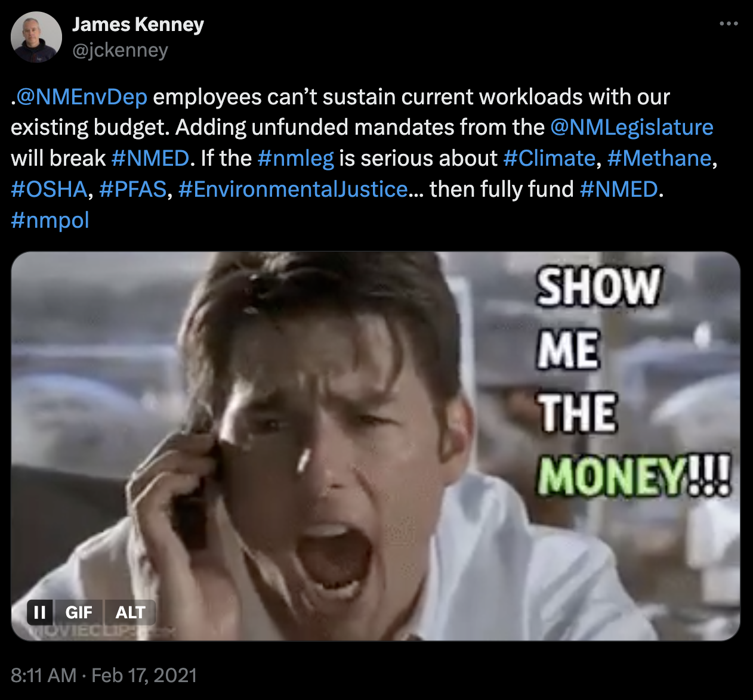Open the #PFAS hashtag
Image resolution: width=753 pixels, height=700 pixels.
click(x=133, y=190)
